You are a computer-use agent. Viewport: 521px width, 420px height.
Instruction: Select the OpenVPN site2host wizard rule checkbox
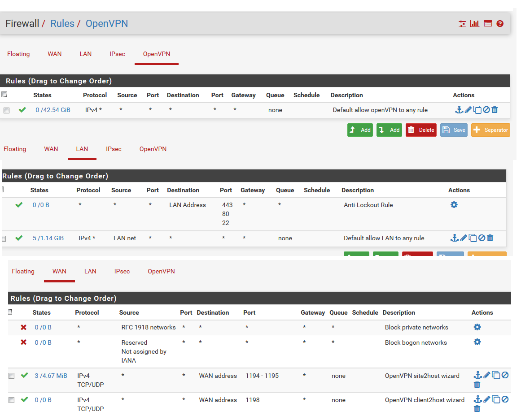pos(12,376)
